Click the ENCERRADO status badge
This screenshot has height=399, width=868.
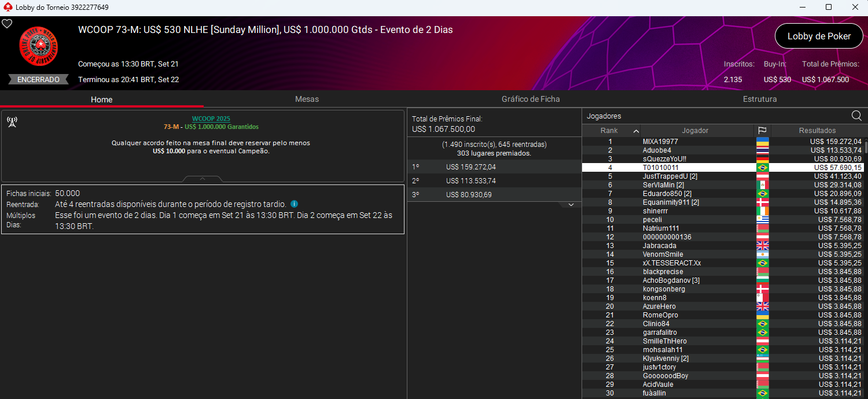tap(38, 80)
